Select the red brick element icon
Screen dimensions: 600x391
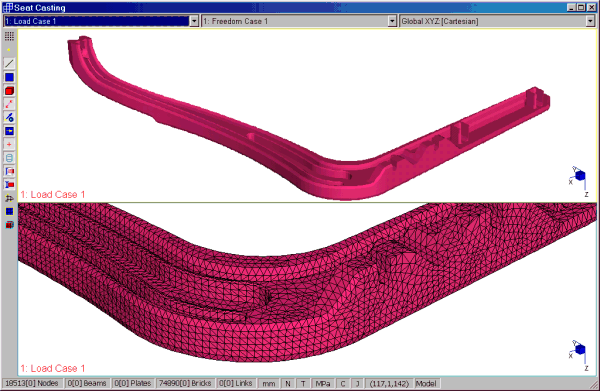9,91
